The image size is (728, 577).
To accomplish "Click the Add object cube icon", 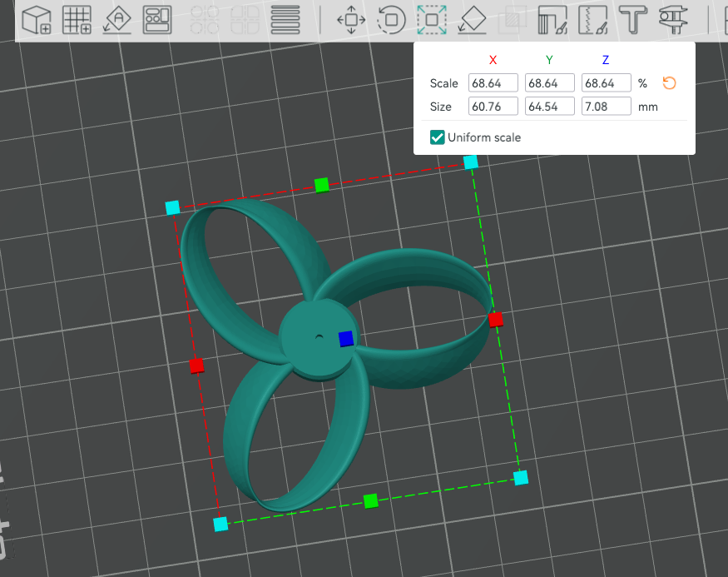I will (37, 20).
